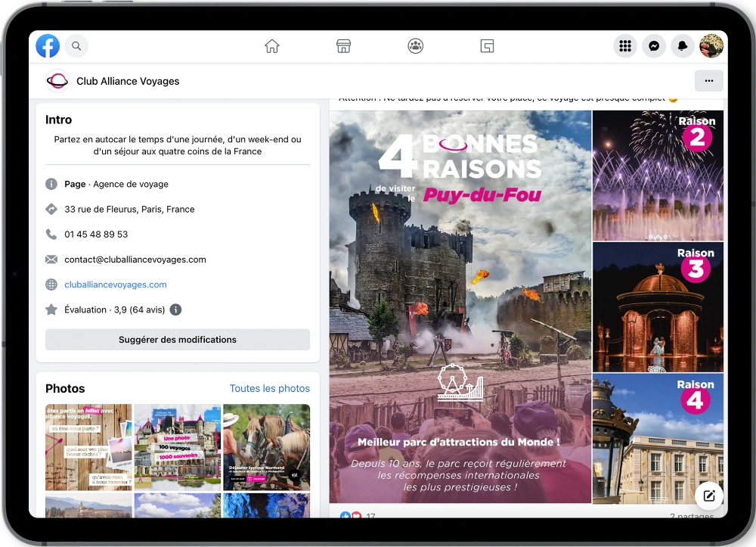
Task: Click the Facebook logo
Action: (x=48, y=45)
